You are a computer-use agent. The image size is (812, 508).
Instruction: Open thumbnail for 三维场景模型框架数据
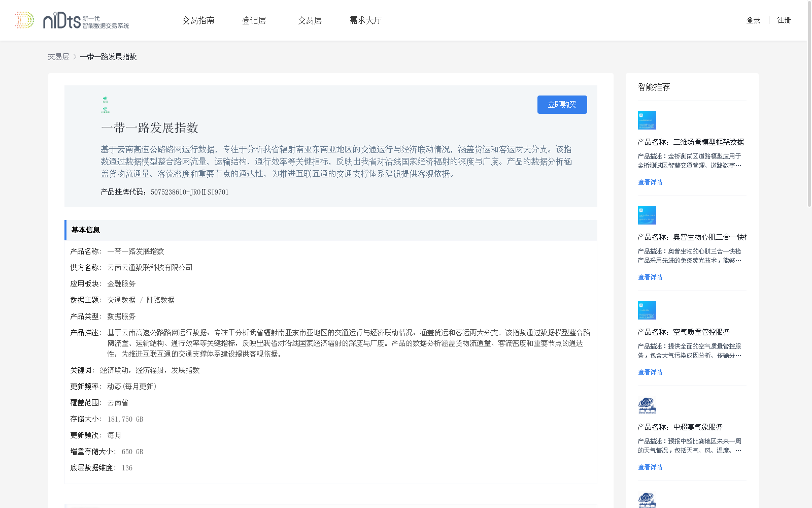coord(647,120)
